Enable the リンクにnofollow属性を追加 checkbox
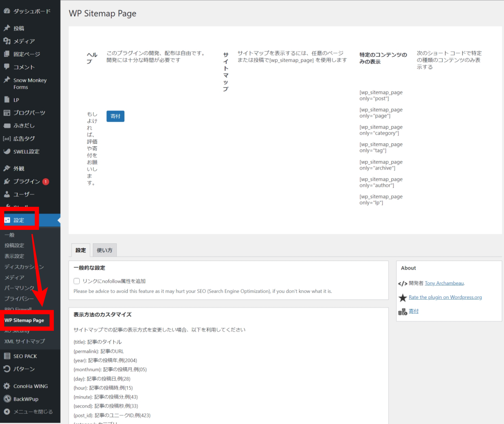This screenshot has width=504, height=424. (x=76, y=281)
